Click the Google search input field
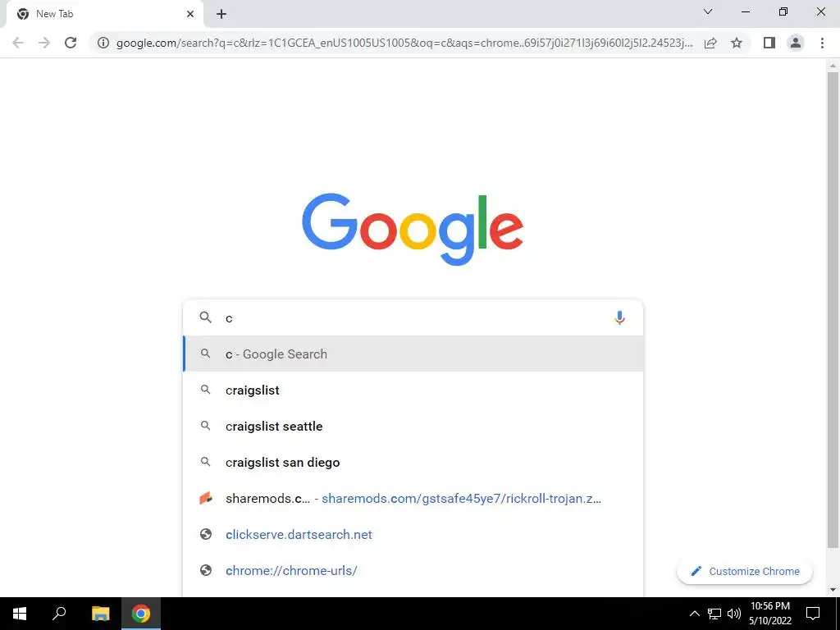 (x=413, y=317)
